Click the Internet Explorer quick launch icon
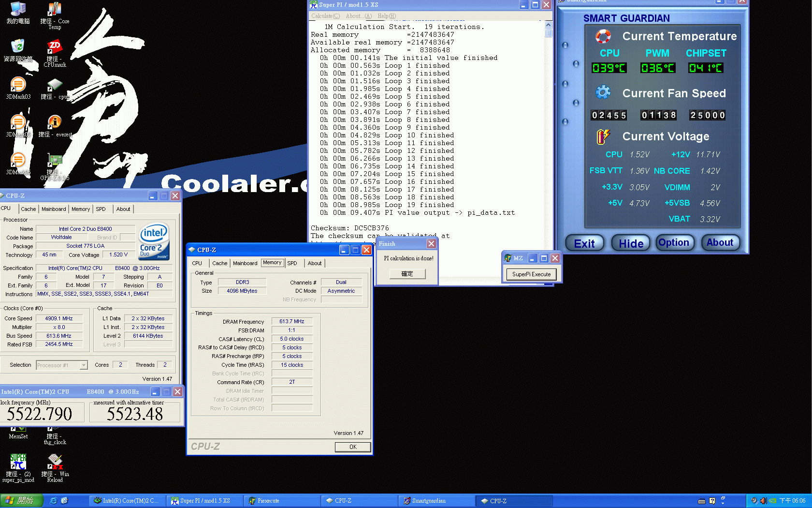 (x=53, y=501)
